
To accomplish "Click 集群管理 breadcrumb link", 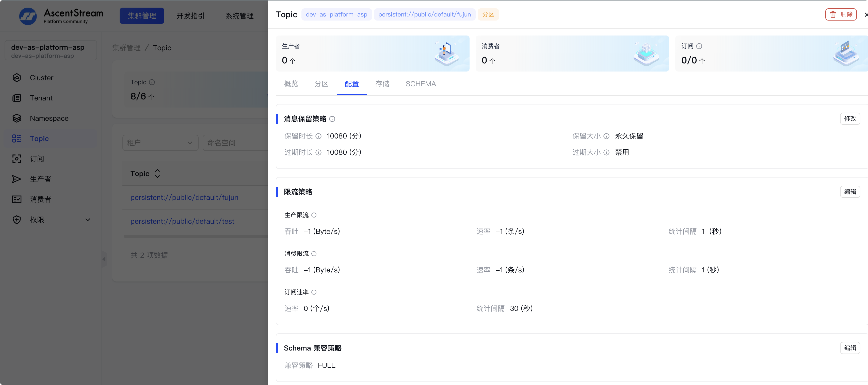I will (126, 48).
